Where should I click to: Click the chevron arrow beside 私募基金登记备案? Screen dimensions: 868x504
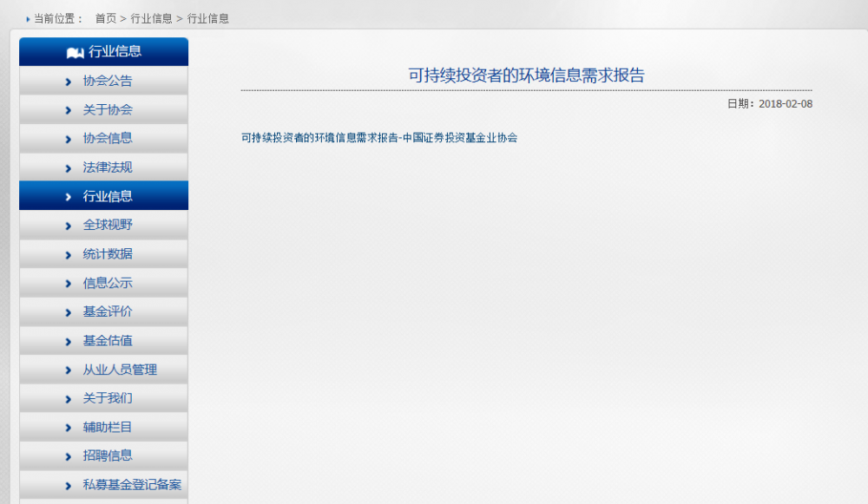[x=68, y=486]
